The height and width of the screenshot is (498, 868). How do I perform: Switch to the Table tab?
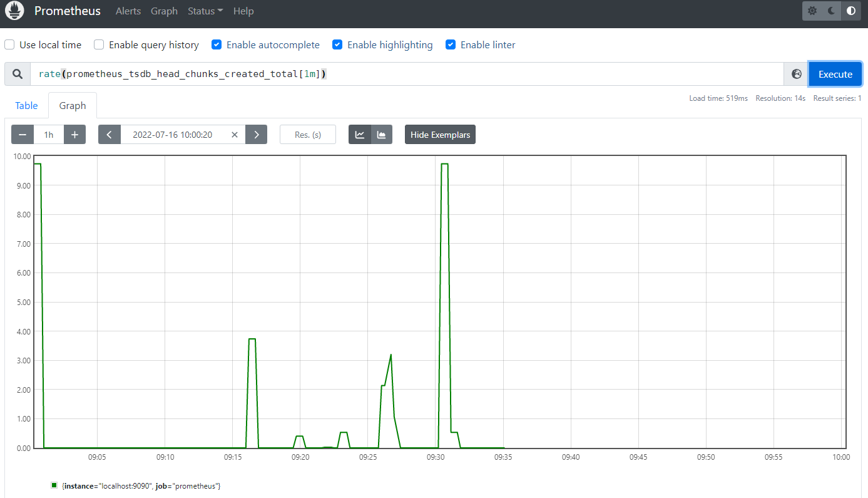pos(26,106)
